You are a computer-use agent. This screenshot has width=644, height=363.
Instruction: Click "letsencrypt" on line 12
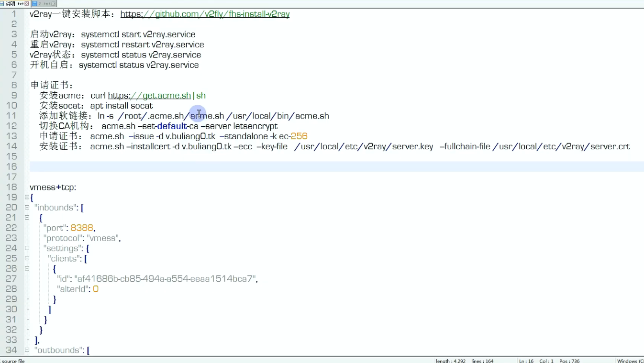coord(255,126)
